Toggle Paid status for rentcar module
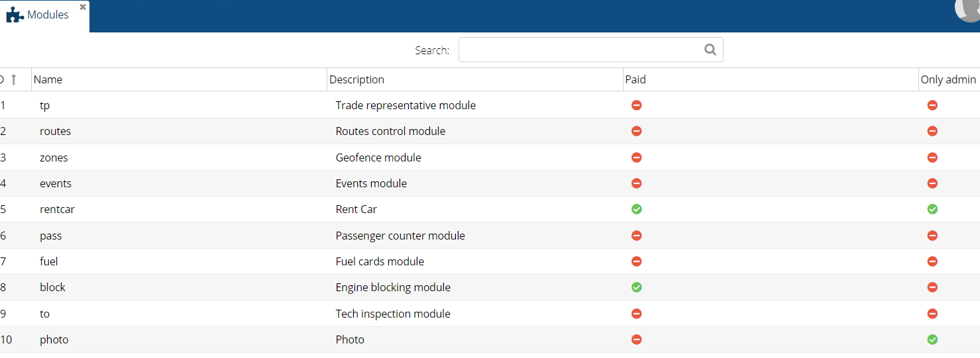The width and height of the screenshot is (980, 358). (637, 209)
